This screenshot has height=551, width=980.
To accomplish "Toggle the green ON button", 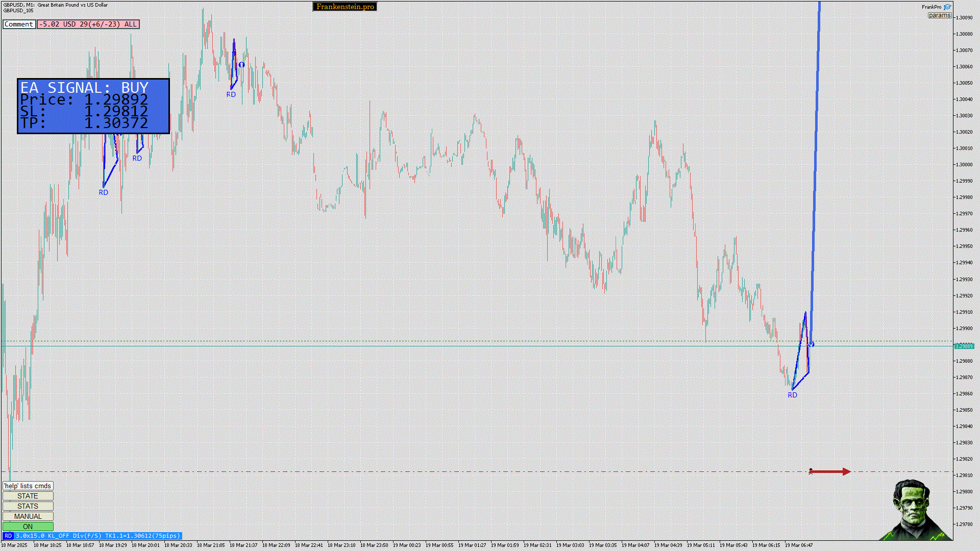I will [x=28, y=527].
